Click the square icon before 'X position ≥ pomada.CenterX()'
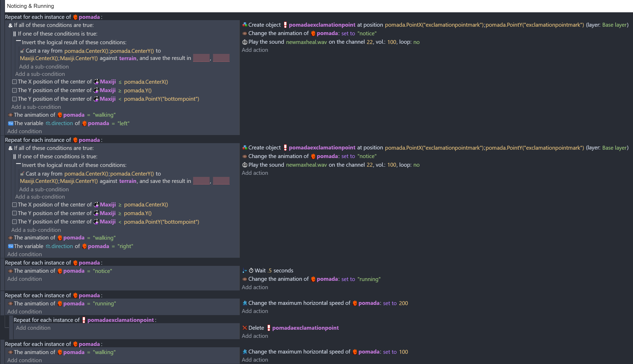 pos(14,205)
